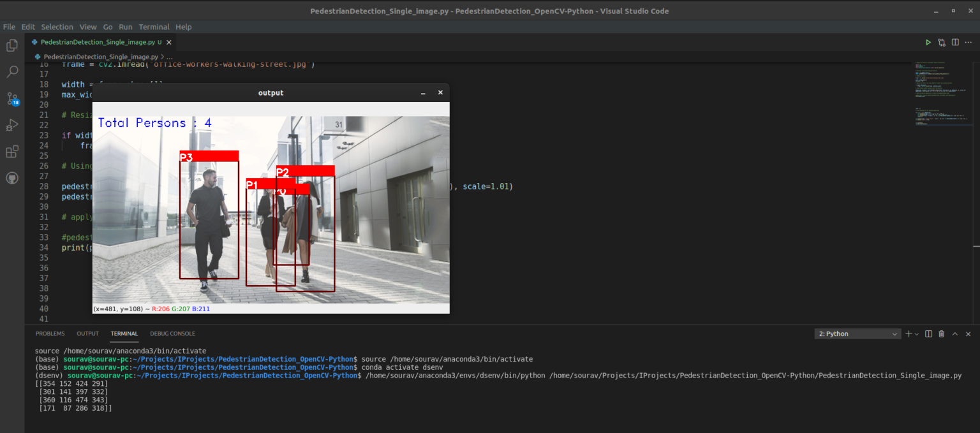
Task: Open the '2: Python' terminal selector dropdown
Action: (x=858, y=334)
